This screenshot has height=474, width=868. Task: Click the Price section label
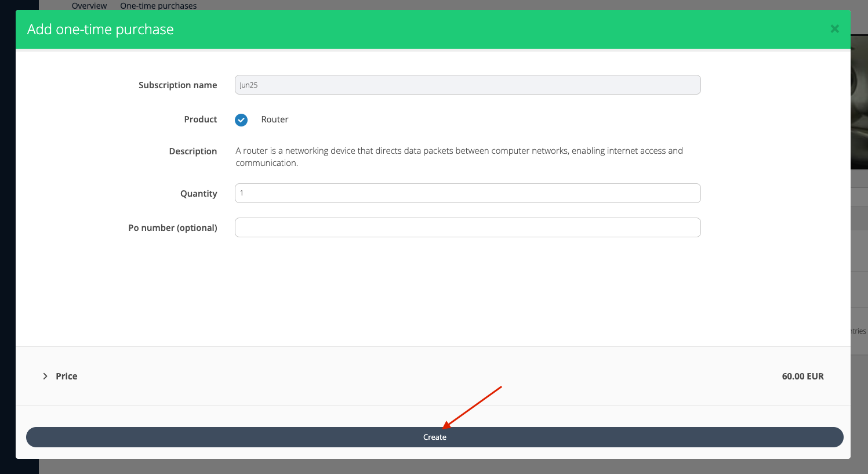tap(67, 376)
